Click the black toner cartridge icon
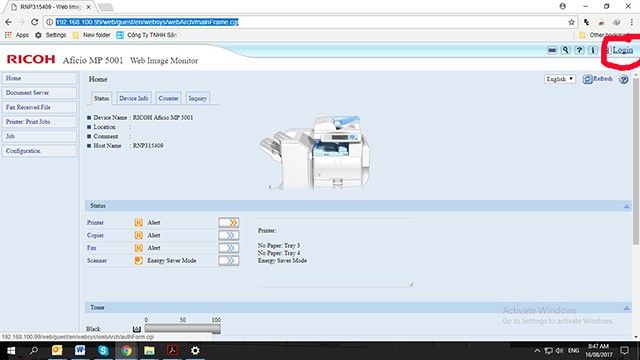The height and width of the screenshot is (360, 640). coord(137,329)
